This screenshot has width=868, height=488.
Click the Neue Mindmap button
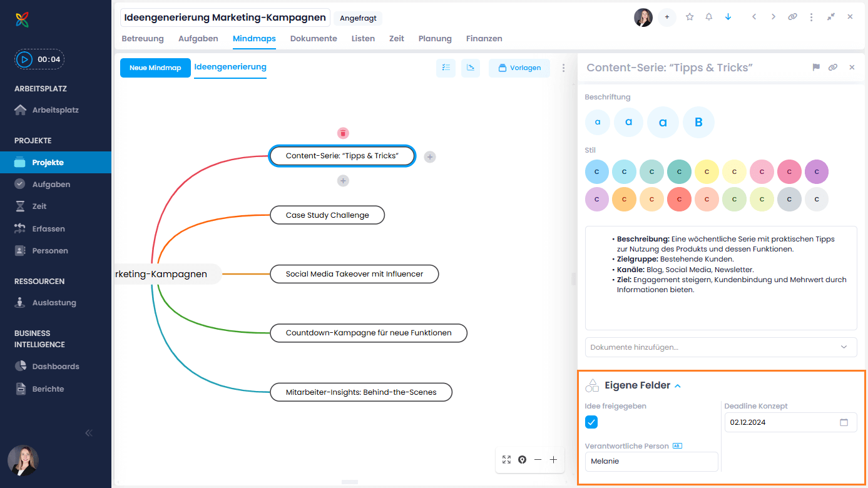pyautogui.click(x=155, y=68)
